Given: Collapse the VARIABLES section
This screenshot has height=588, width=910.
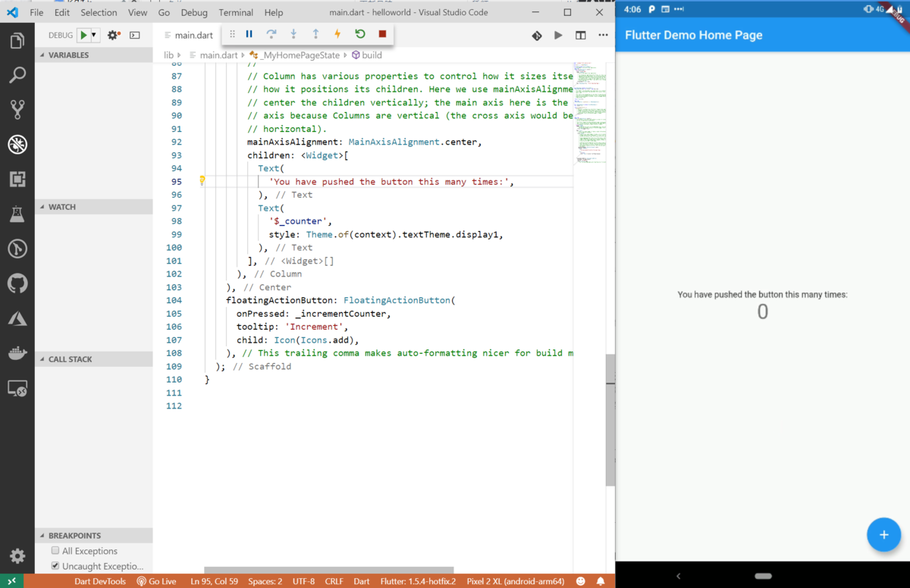Looking at the screenshot, I should click(93, 55).
